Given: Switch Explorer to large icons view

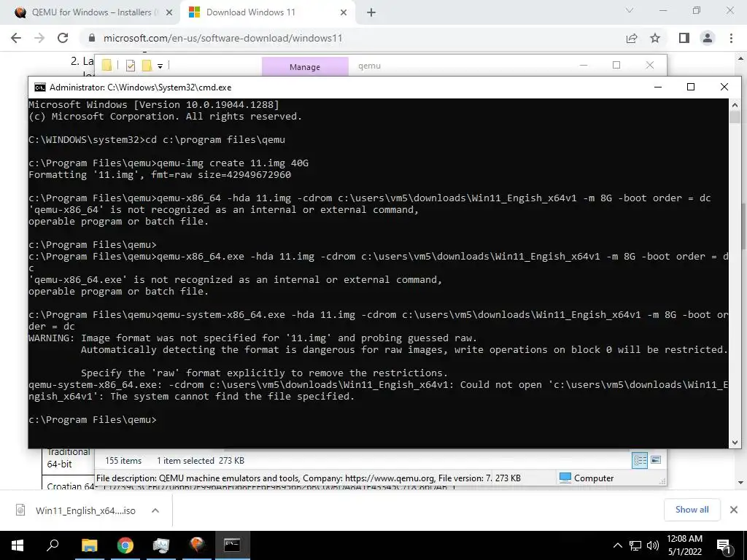Looking at the screenshot, I should pos(656,459).
